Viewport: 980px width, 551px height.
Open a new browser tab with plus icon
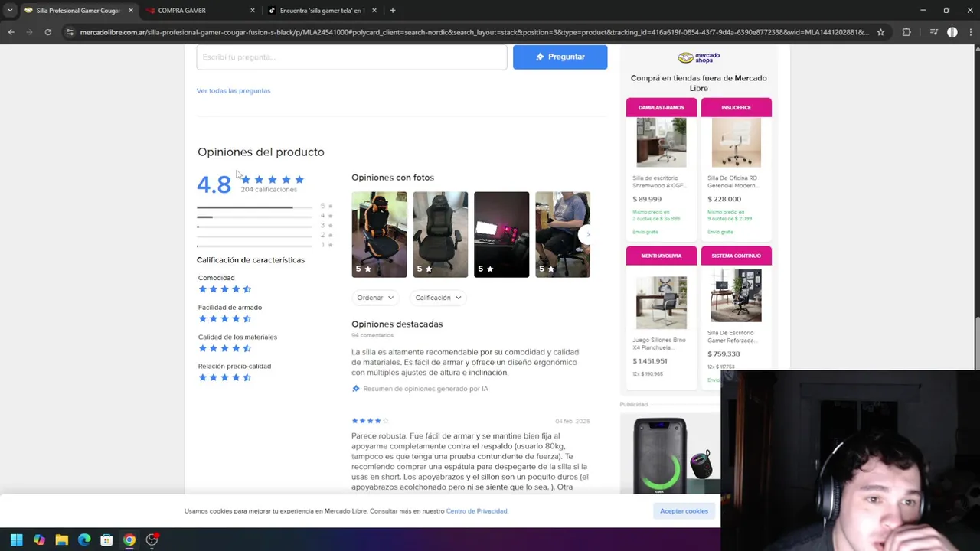[x=392, y=10]
